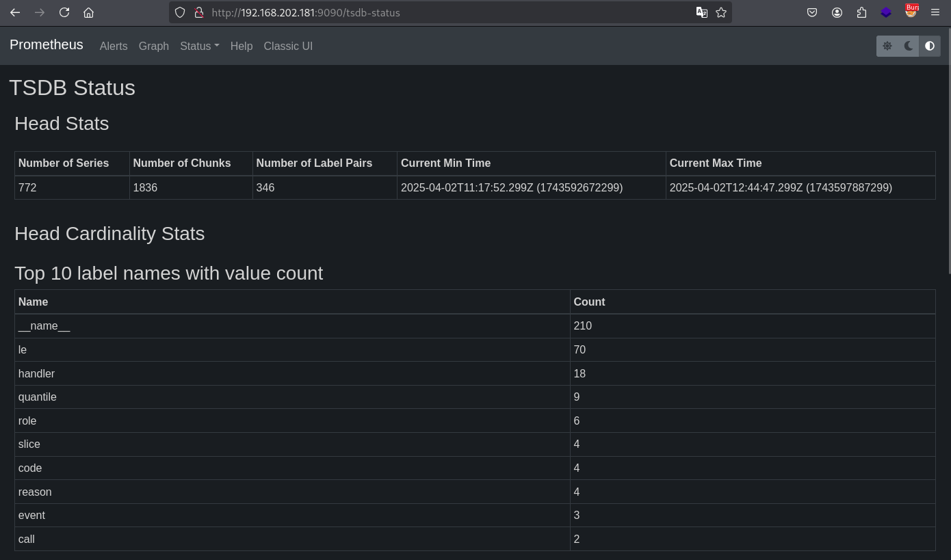The image size is (951, 560).
Task: Click the quantile label row
Action: coord(475,397)
